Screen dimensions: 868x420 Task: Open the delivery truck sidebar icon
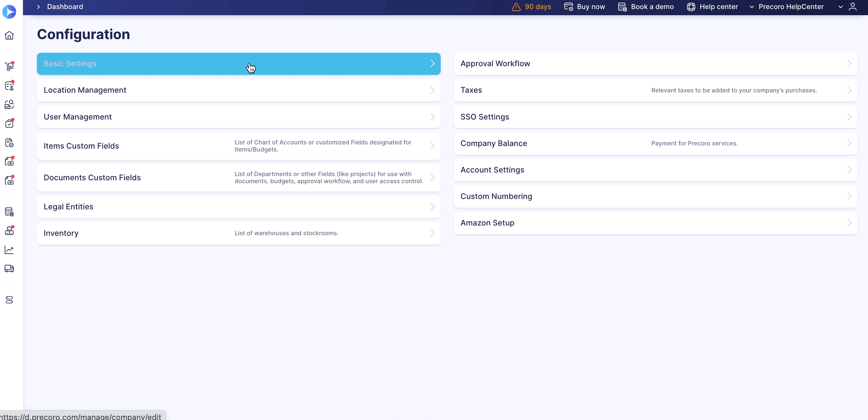[x=9, y=268]
